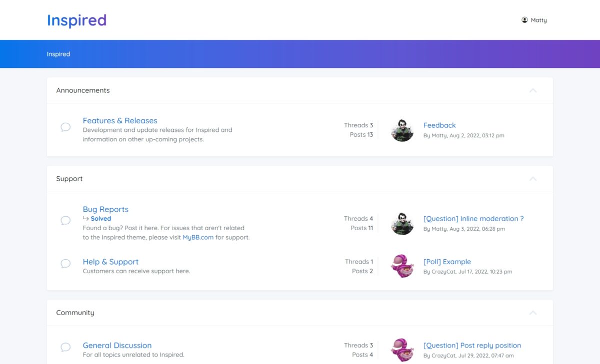600x364 pixels.
Task: Click the avatar beside [Question] Post reply position
Action: click(x=402, y=350)
